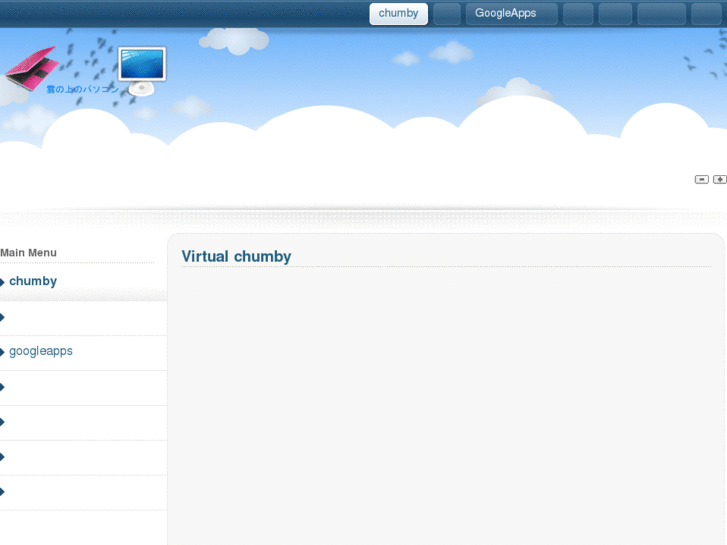
Task: Select blank menu row between chumby and googleapps
Action: pyautogui.click(x=83, y=318)
